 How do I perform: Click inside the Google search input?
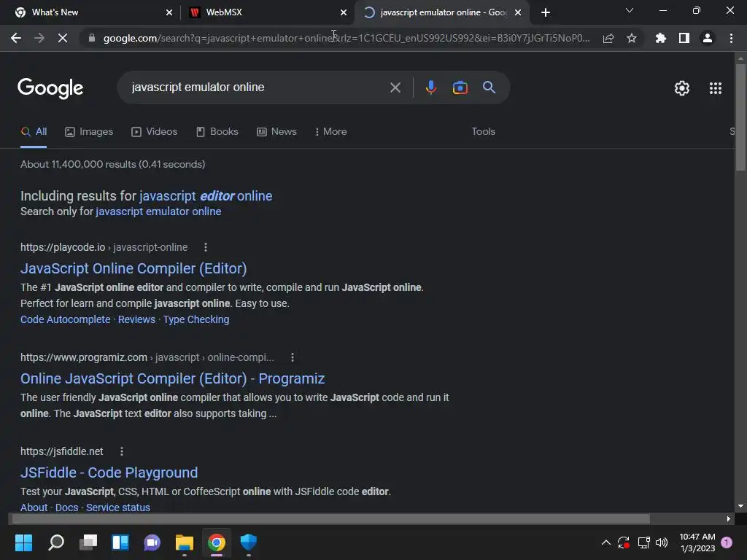pyautogui.click(x=258, y=87)
